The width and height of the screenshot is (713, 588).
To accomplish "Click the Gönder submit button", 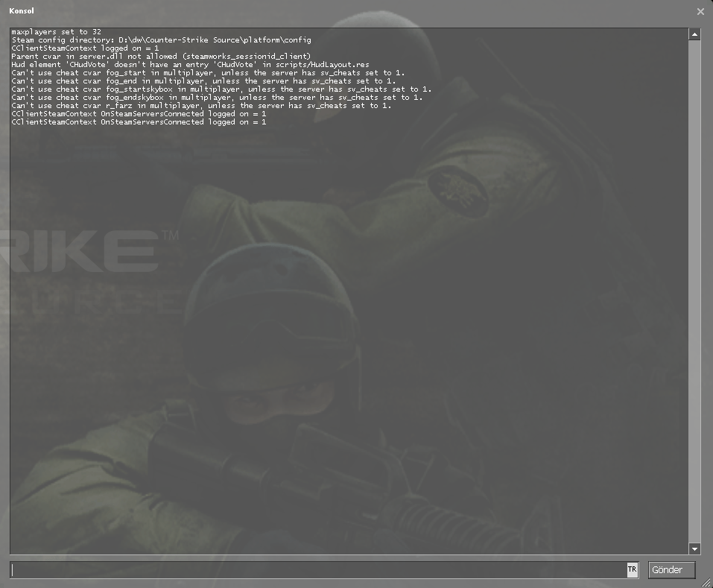I will point(671,570).
